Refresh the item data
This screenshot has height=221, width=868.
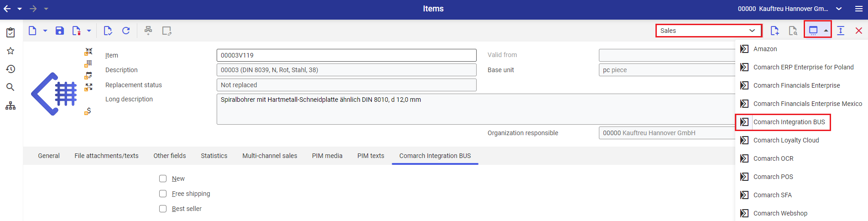(x=126, y=31)
